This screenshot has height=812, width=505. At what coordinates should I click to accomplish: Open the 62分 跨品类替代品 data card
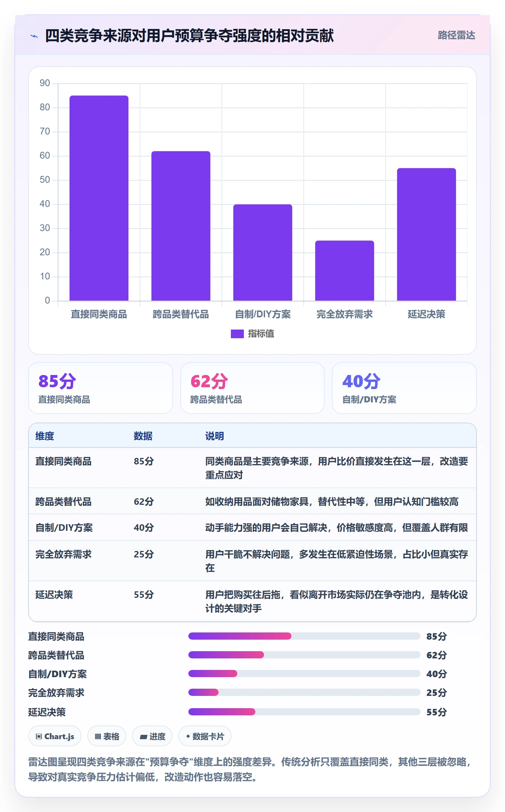(252, 388)
